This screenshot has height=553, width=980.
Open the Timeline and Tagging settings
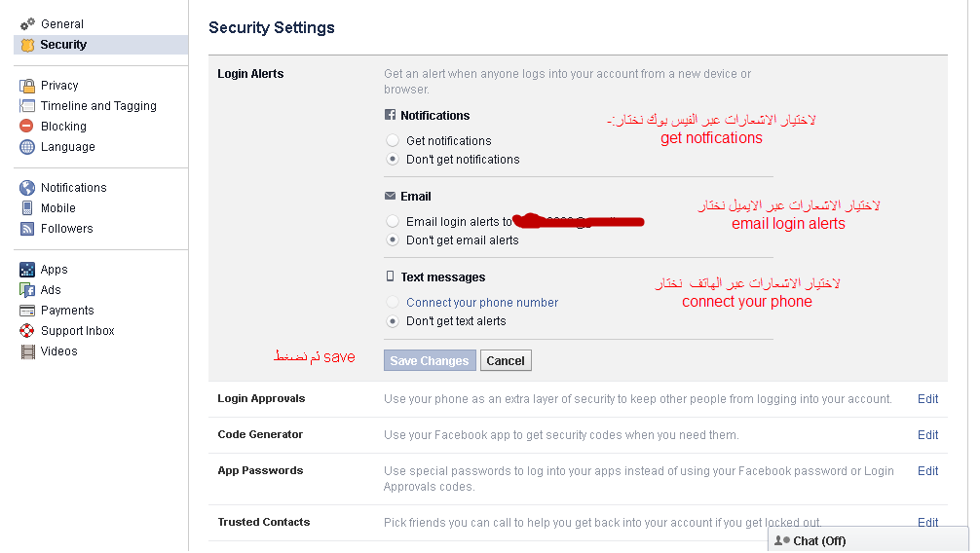click(x=97, y=106)
